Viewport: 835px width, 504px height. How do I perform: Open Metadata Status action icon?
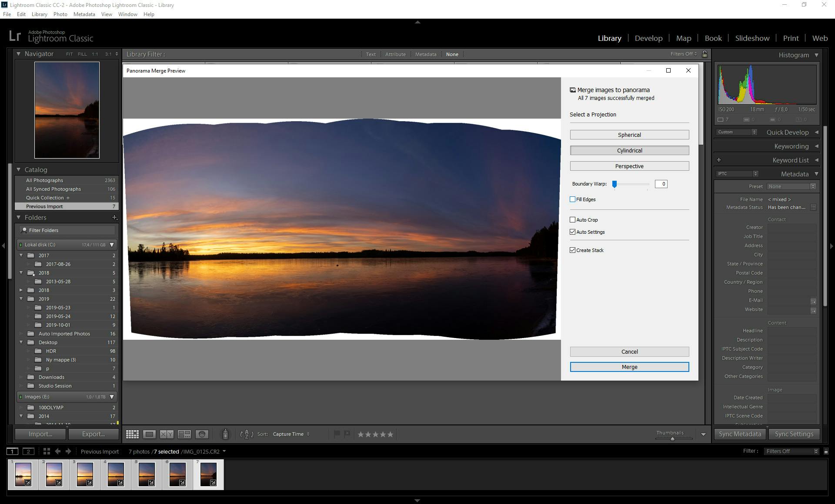[813, 207]
